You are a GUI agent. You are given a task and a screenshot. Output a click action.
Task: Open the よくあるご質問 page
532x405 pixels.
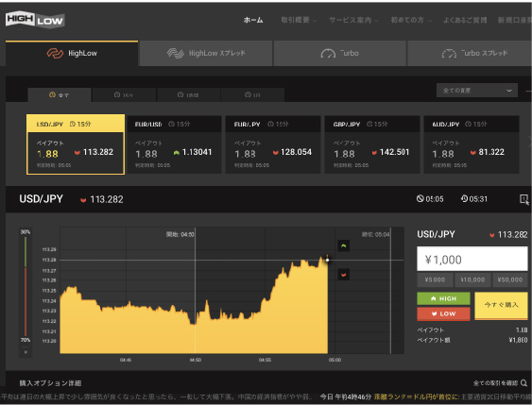coord(465,20)
